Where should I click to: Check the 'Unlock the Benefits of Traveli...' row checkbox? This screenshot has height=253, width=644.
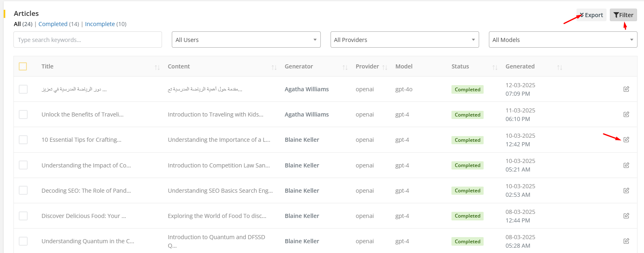(x=23, y=114)
